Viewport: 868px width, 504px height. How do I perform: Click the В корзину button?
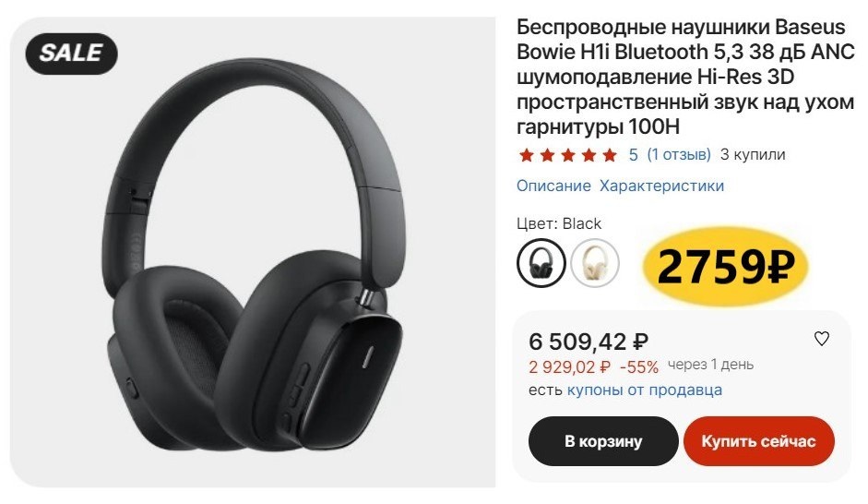[603, 441]
